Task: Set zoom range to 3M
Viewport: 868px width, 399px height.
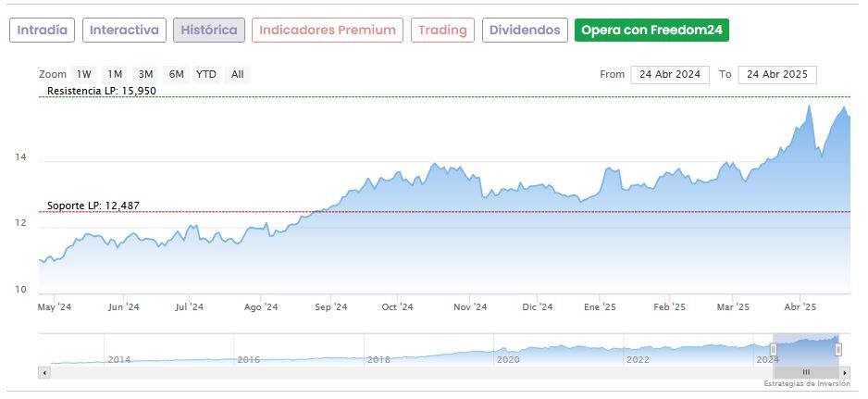Action: [145, 75]
